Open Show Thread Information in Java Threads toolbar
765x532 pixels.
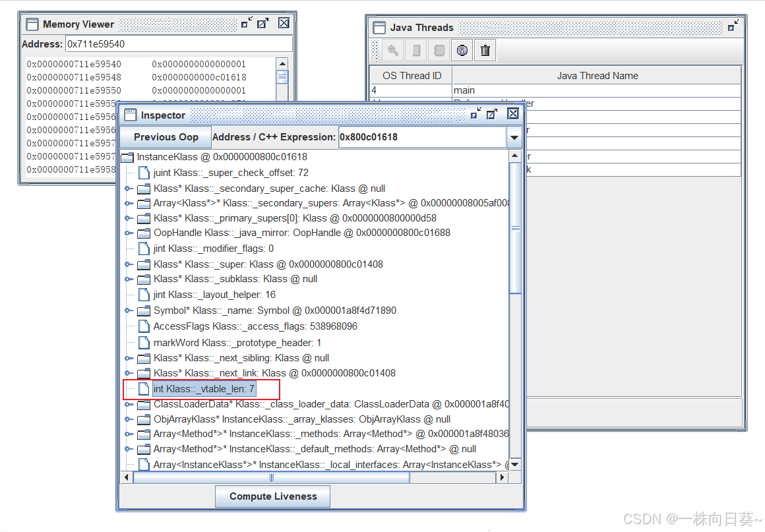coord(462,50)
